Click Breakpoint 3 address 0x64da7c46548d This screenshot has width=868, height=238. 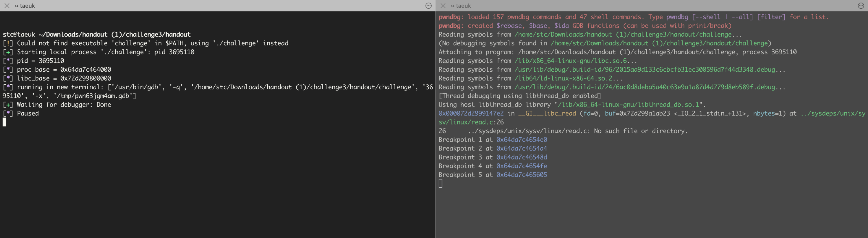pyautogui.click(x=522, y=157)
